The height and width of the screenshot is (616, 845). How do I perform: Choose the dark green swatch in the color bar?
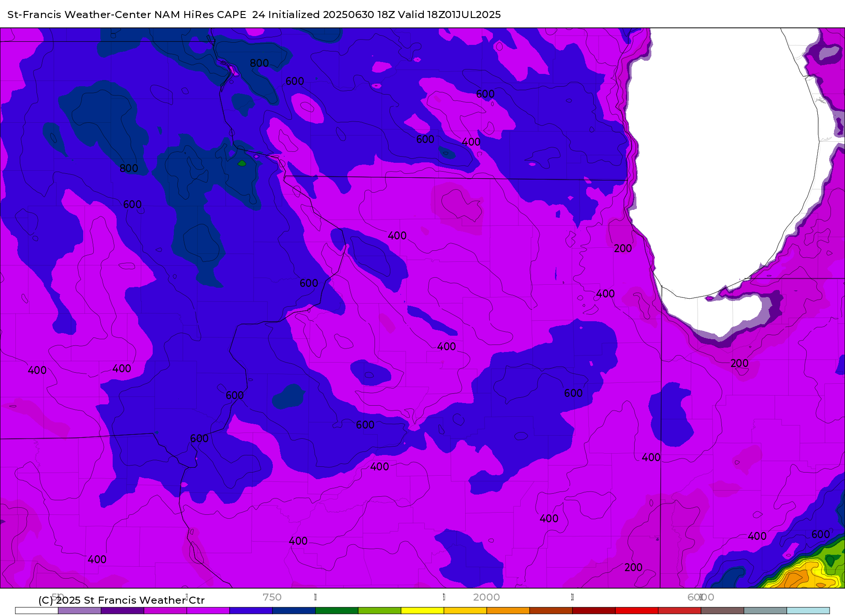337,611
